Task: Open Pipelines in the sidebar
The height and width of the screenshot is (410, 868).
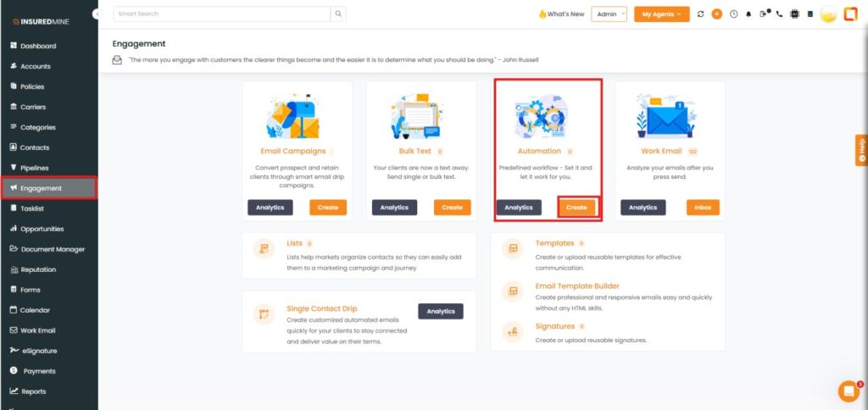Action: click(39, 168)
